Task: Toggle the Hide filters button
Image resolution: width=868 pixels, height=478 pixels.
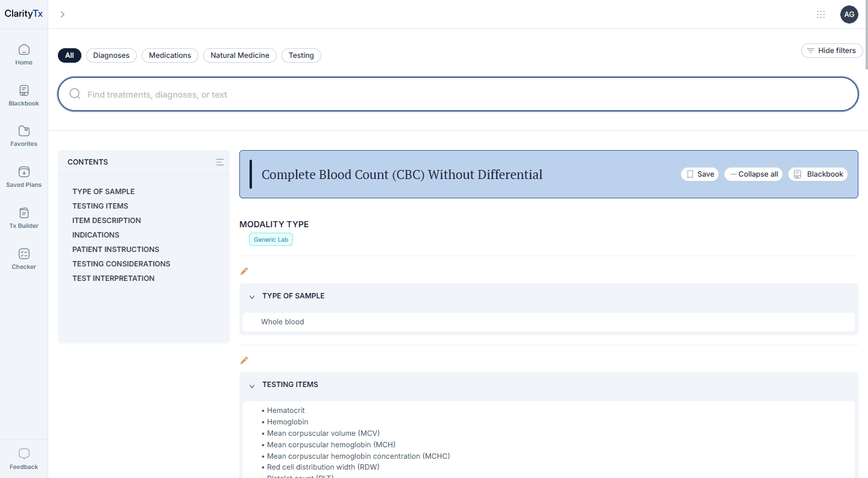Action: (x=832, y=51)
